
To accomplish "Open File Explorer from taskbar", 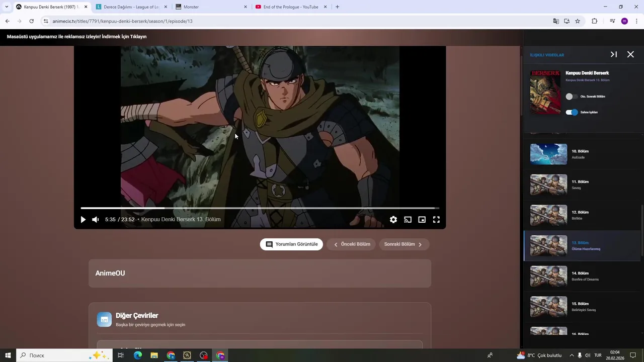I will click(x=154, y=355).
